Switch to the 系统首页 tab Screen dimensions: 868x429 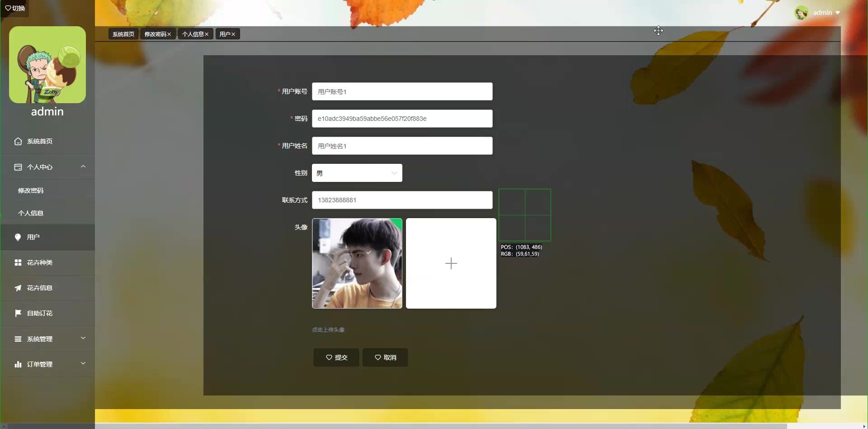click(123, 34)
